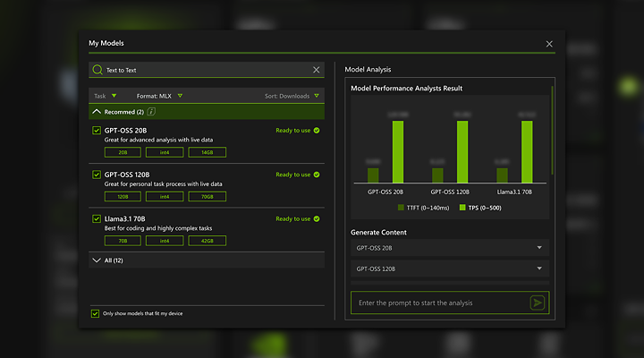
Task: Click GPT-OSS 20B ready status checkmark
Action: [x=317, y=131]
